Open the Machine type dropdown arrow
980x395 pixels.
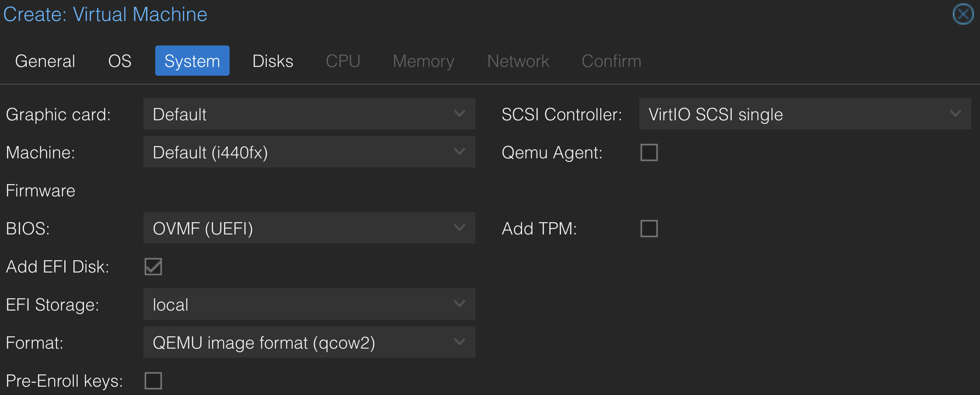point(459,152)
